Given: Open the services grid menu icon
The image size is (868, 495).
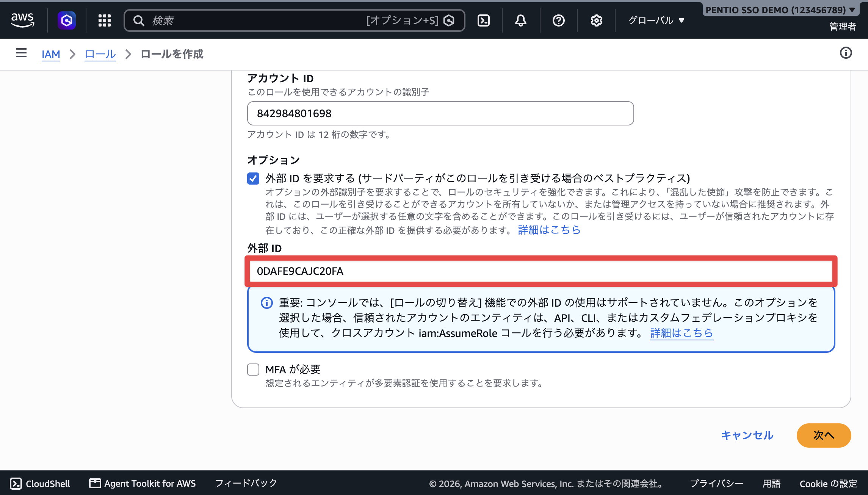Looking at the screenshot, I should (105, 20).
